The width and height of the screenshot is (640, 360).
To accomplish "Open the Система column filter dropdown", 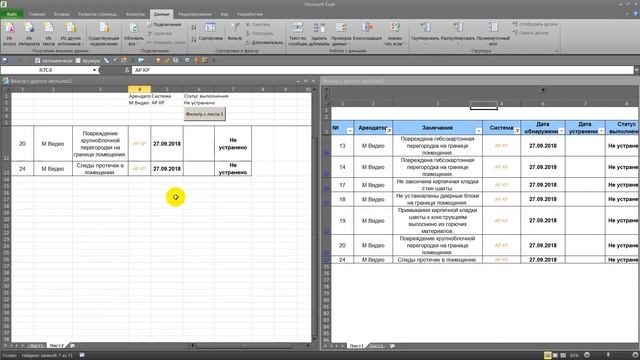I will (x=517, y=131).
